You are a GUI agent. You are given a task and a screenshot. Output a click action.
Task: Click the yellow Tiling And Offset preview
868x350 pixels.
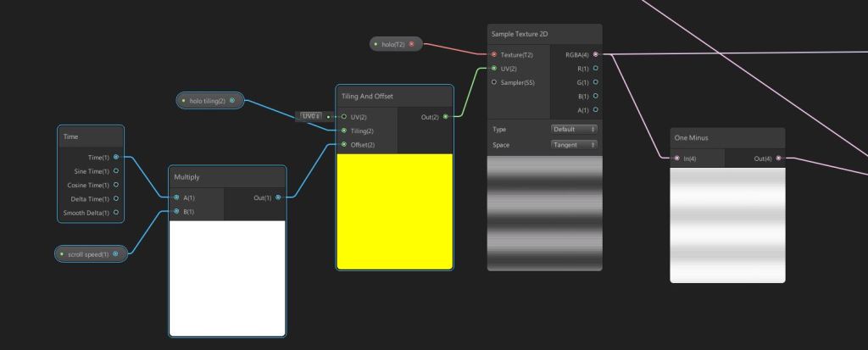tap(394, 210)
